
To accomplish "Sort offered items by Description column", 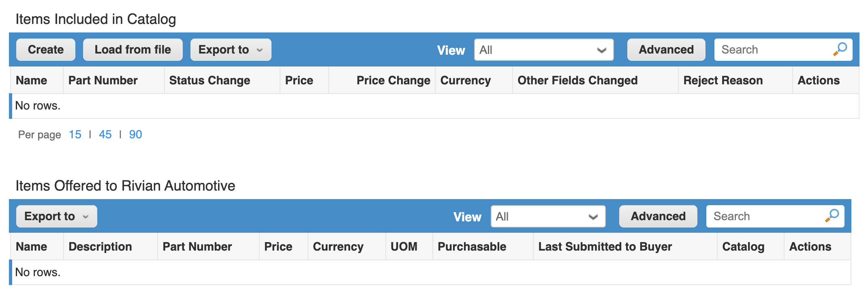I will tap(100, 247).
